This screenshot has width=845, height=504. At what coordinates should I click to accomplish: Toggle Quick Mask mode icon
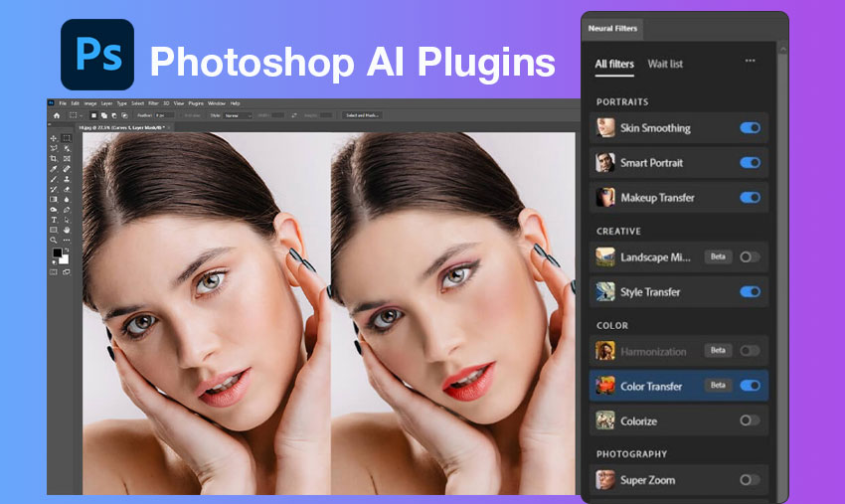[54, 272]
